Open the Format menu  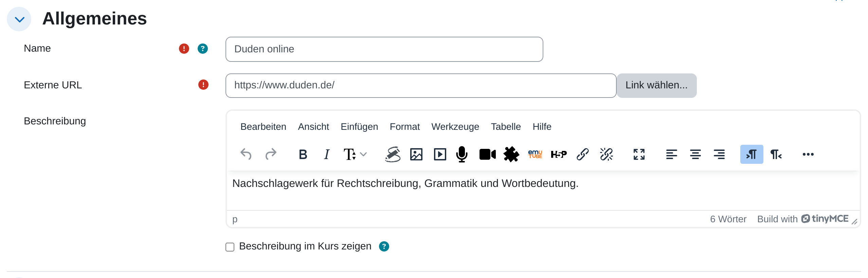[x=405, y=127]
